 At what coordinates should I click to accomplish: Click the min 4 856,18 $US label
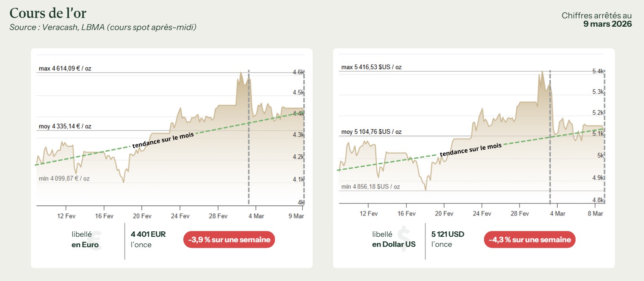pyautogui.click(x=370, y=187)
